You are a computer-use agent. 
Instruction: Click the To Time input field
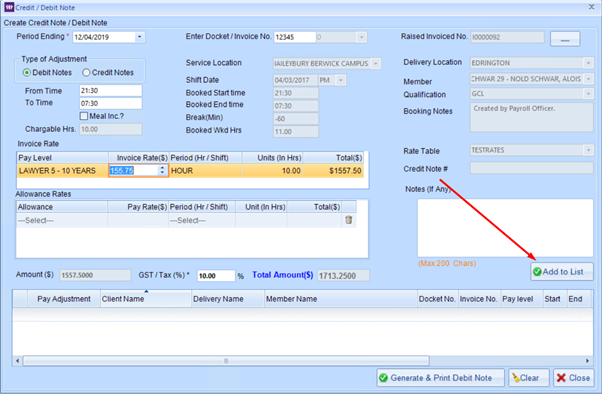click(x=111, y=103)
